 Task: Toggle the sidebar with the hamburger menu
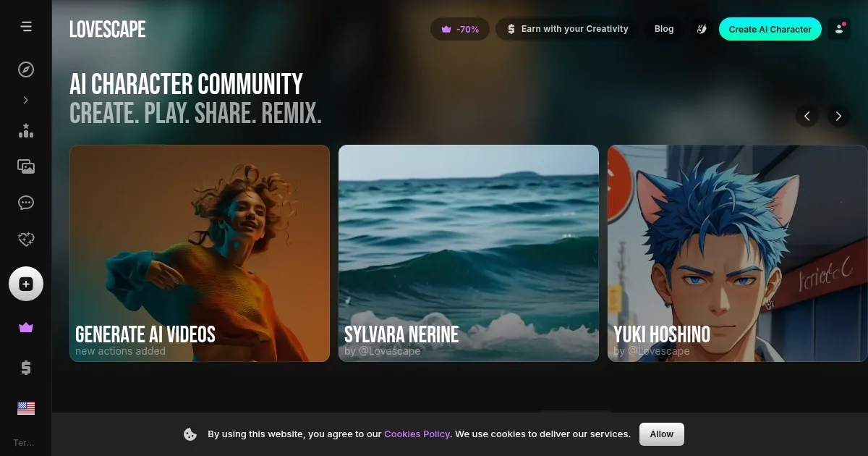[x=26, y=26]
